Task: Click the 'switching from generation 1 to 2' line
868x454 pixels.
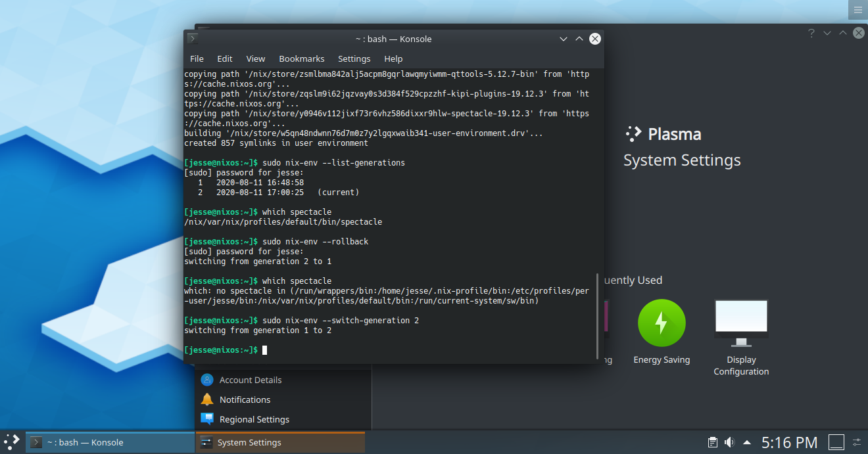Action: pos(258,330)
